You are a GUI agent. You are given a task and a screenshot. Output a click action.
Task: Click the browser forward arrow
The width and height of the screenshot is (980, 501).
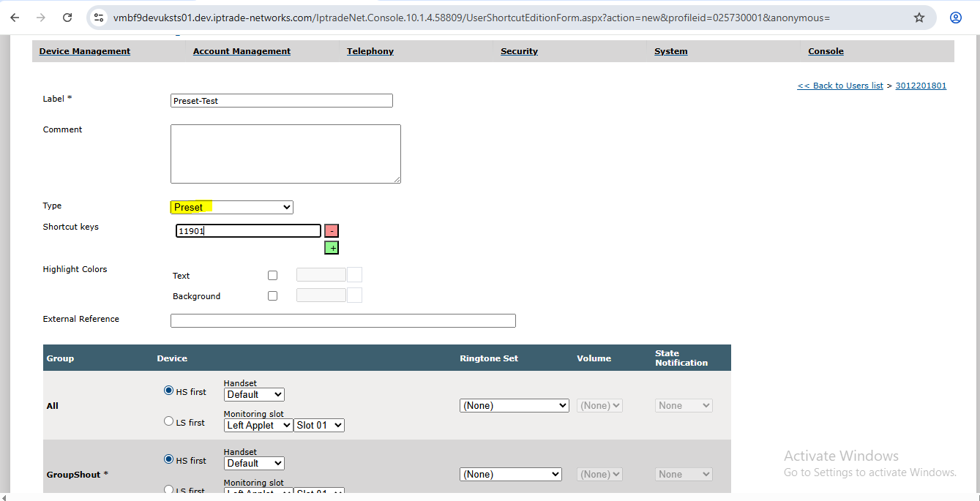(x=41, y=18)
